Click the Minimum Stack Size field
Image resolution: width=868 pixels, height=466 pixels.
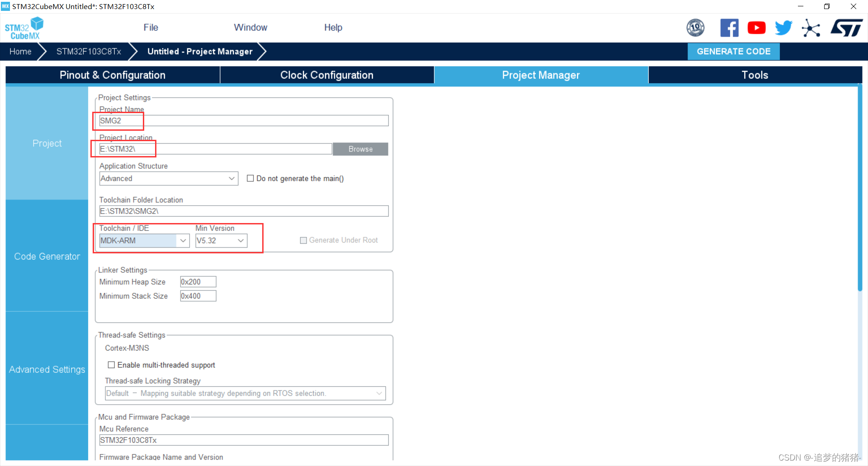pos(198,296)
